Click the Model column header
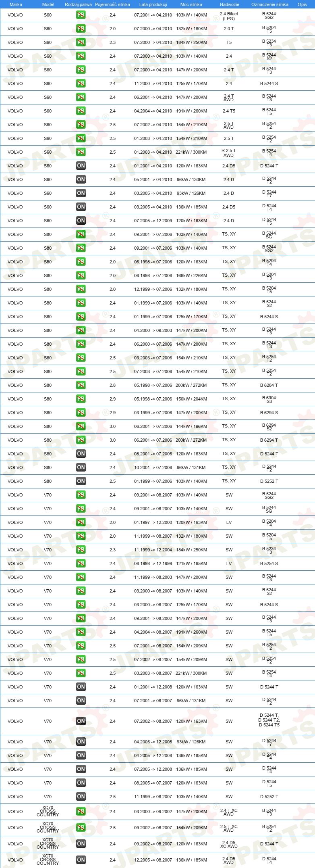 (48, 4)
